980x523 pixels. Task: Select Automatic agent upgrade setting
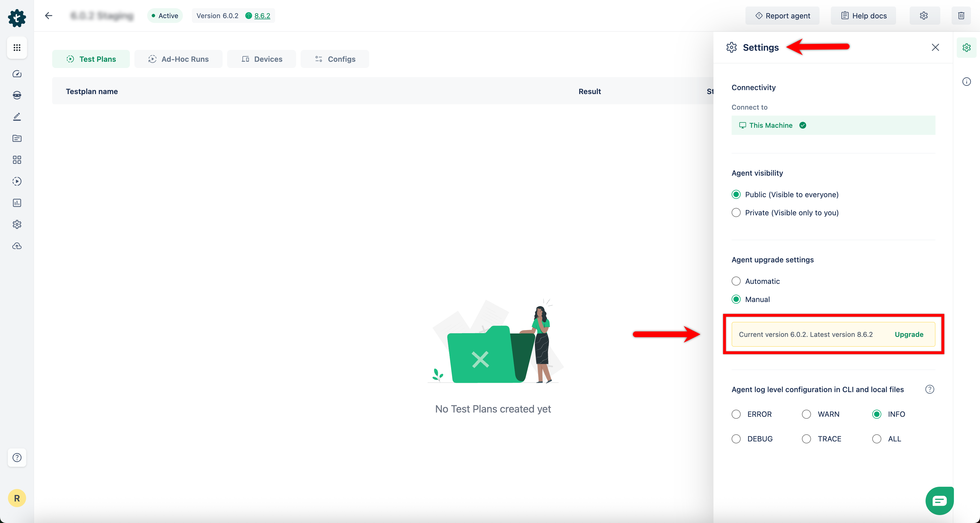pos(736,281)
